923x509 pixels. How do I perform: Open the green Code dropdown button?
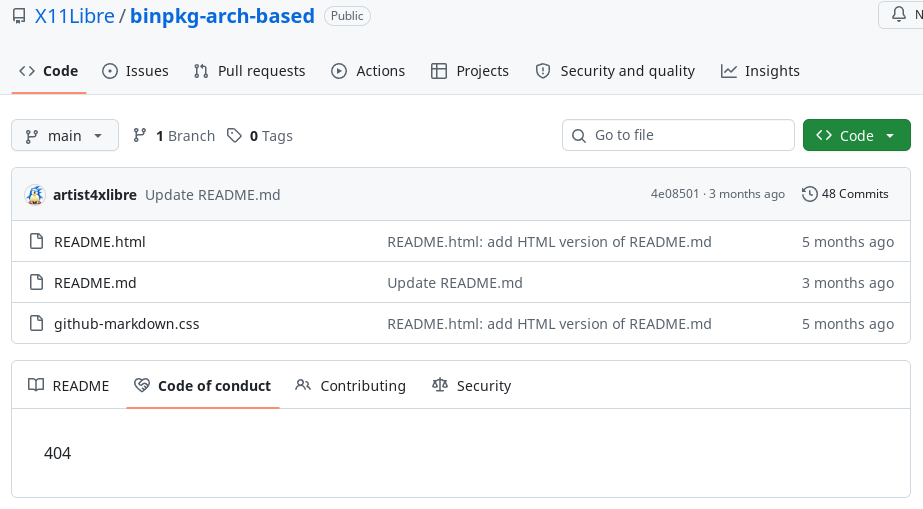[856, 136]
